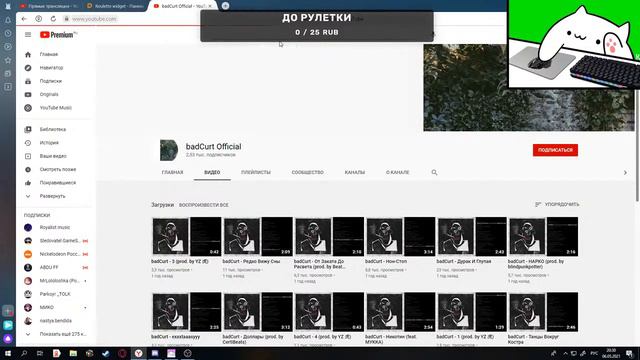Switch to the ПЛЕЙЛИСТЫ channel tab
The height and width of the screenshot is (360, 640).
tap(256, 173)
